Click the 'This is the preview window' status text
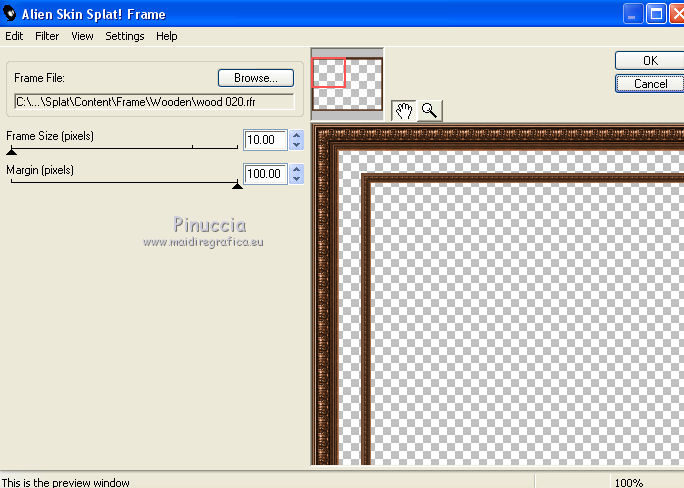This screenshot has width=684, height=488. [65, 483]
